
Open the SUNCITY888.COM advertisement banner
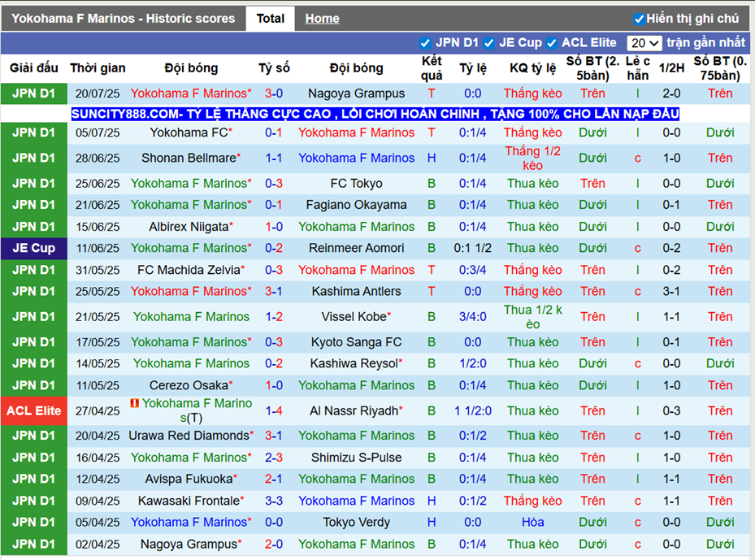pos(375,114)
